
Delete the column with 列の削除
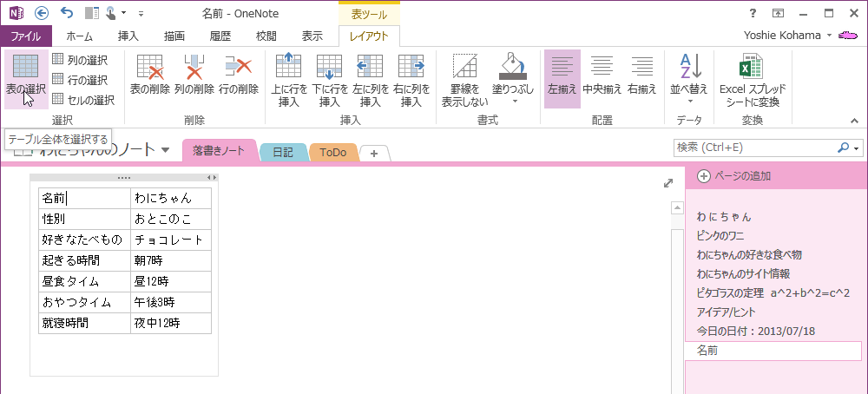point(194,75)
